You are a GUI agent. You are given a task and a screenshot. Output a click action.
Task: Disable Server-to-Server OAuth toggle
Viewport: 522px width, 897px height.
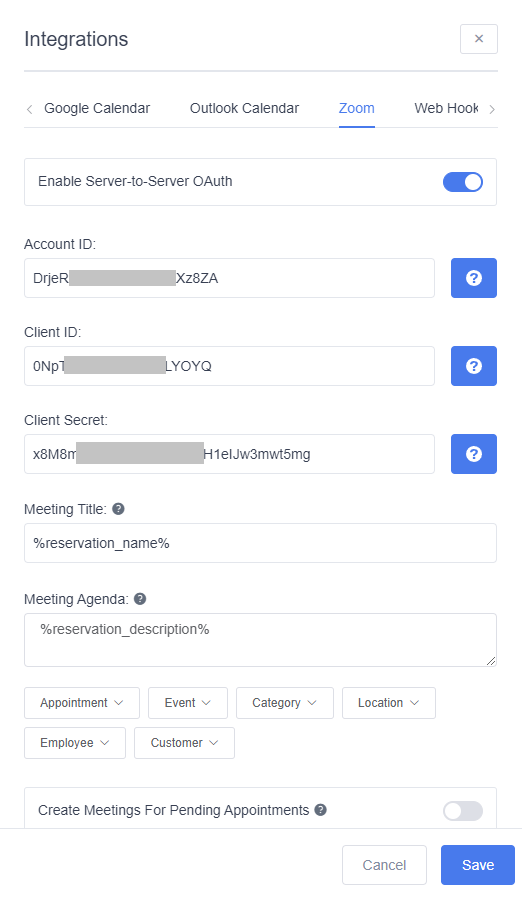click(x=462, y=182)
